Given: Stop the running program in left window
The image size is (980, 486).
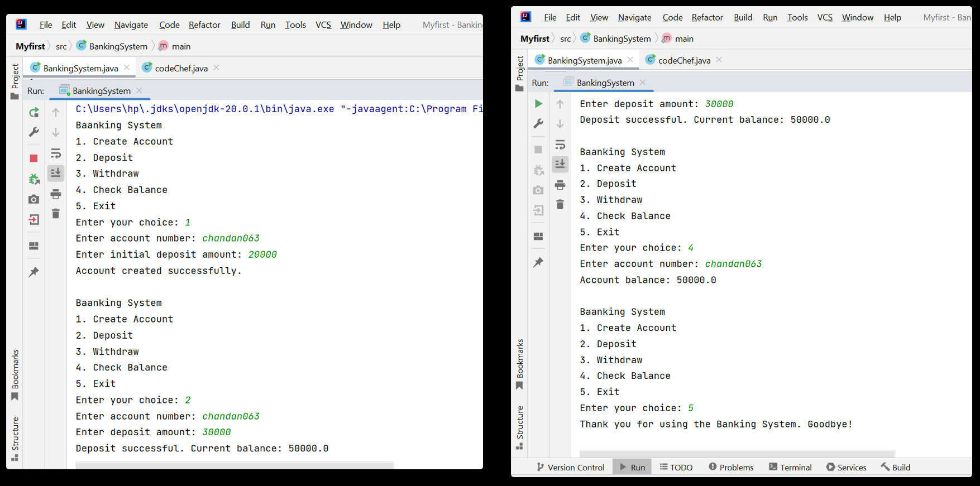Looking at the screenshot, I should [x=34, y=158].
